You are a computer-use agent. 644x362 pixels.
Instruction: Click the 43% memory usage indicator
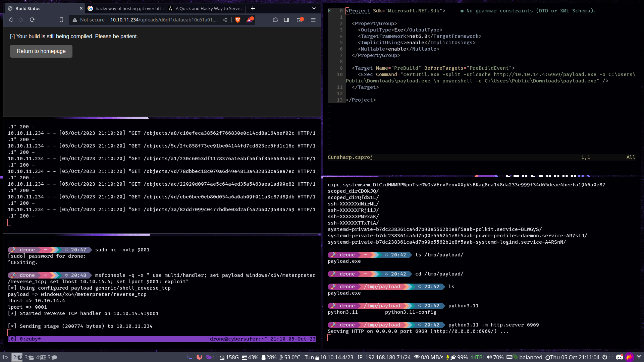250,357
